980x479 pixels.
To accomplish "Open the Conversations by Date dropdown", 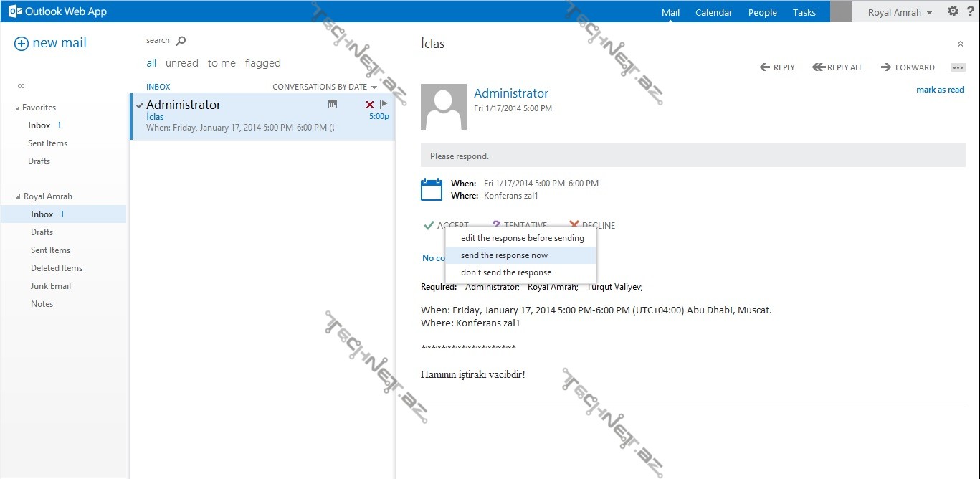I will (325, 87).
